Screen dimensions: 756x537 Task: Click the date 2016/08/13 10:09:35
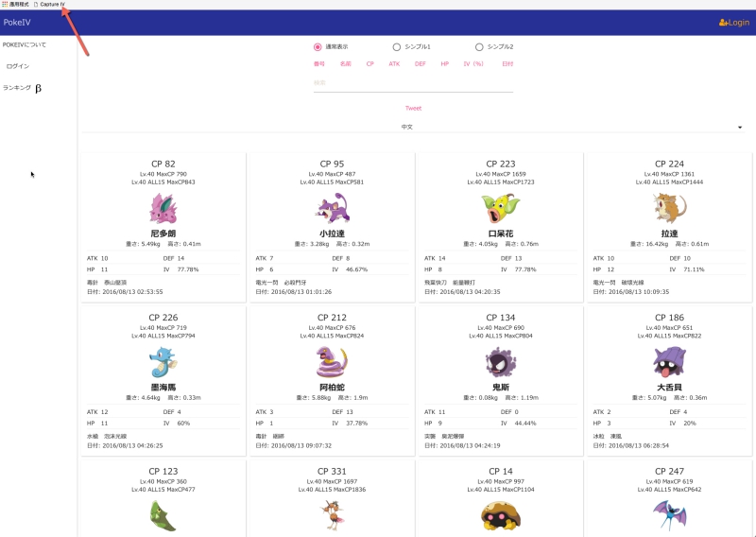click(639, 292)
